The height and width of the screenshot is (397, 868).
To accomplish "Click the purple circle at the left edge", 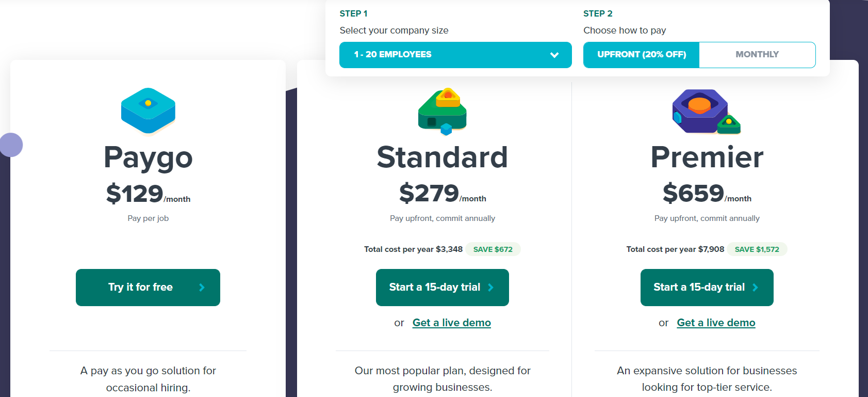I will (11, 145).
